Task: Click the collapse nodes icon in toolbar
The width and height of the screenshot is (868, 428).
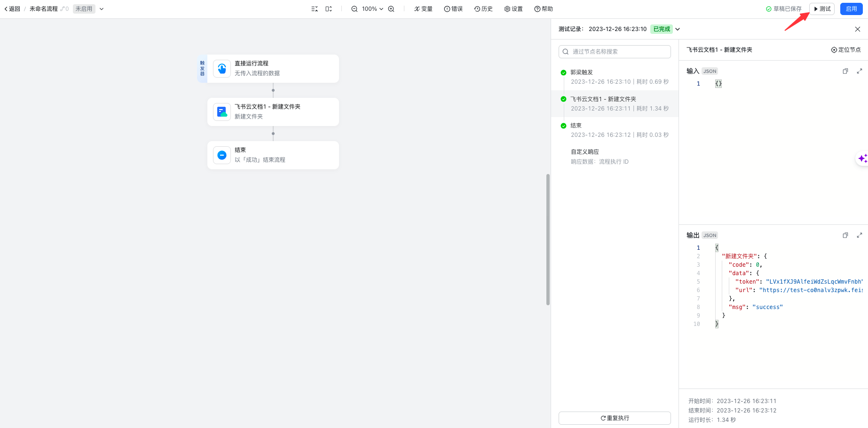Action: [329, 9]
